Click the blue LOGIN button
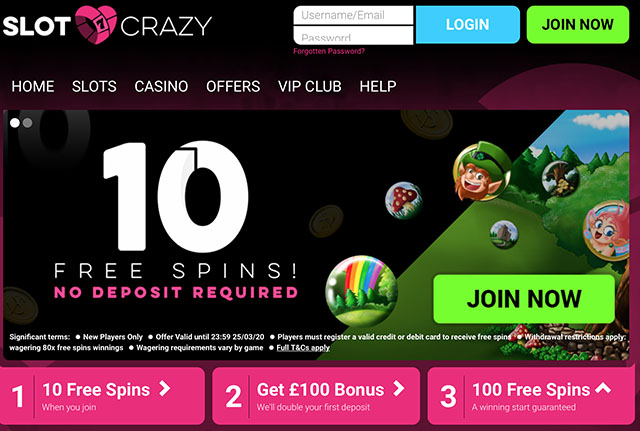This screenshot has height=431, width=640. (468, 24)
